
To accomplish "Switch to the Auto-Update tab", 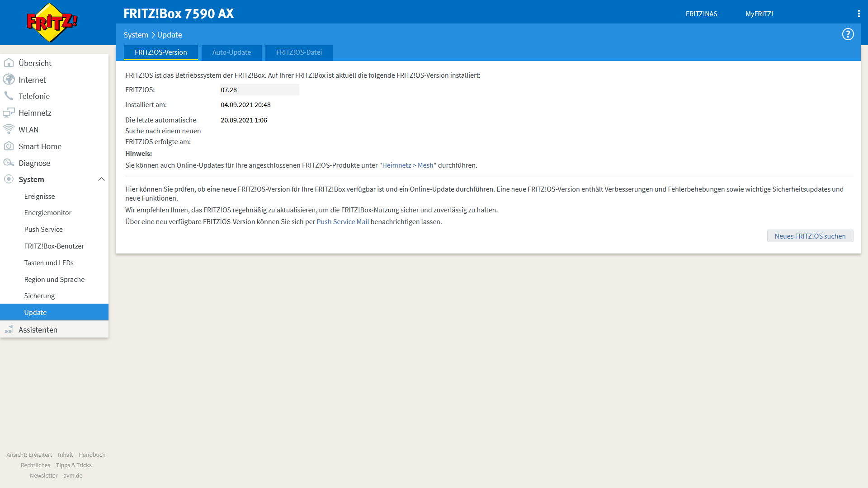I will pos(231,52).
